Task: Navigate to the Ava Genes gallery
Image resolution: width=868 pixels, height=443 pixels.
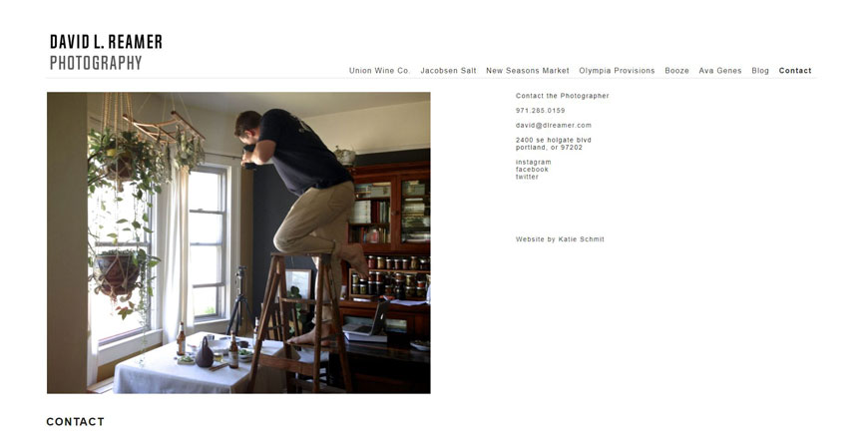Action: 719,71
